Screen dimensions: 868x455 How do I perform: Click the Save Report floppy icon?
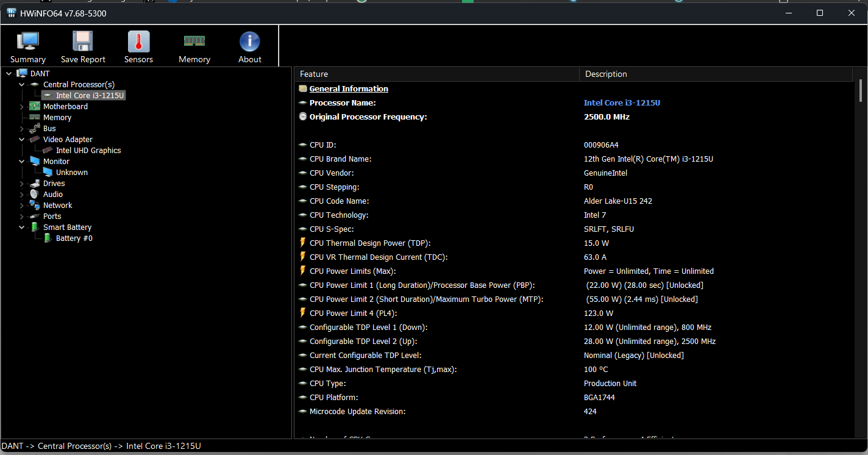click(x=83, y=42)
